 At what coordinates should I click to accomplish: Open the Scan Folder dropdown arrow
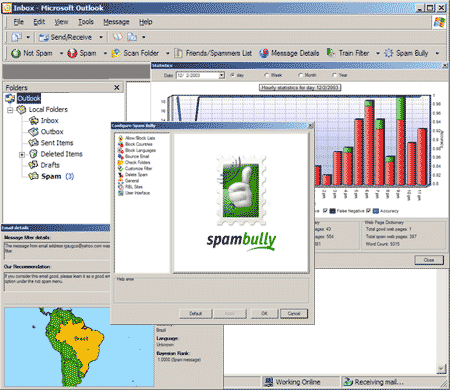(x=168, y=53)
